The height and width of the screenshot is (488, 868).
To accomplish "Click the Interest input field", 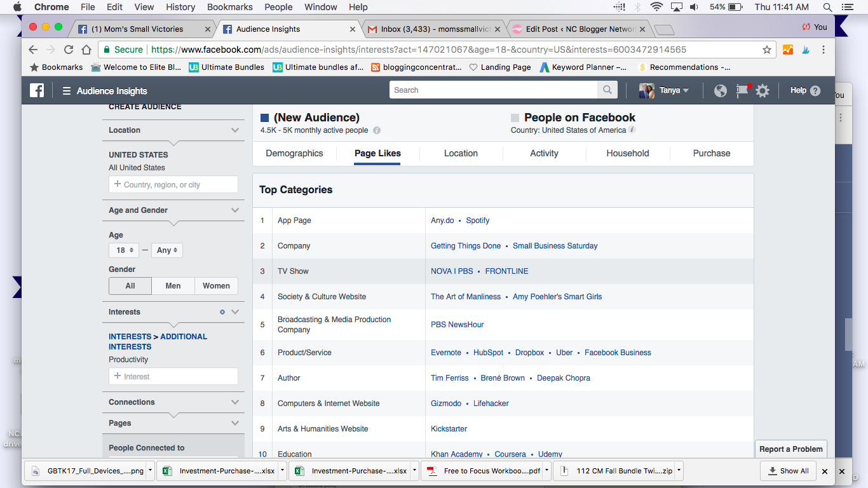I will 173,376.
